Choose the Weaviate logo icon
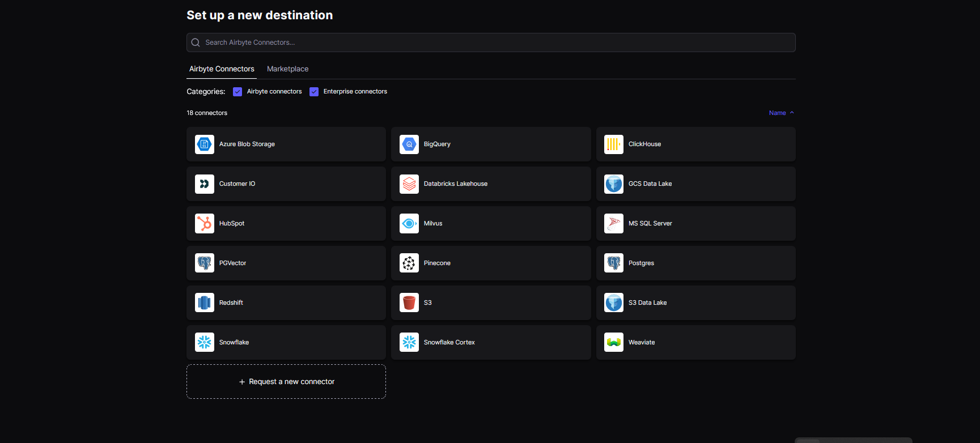Screen dimensions: 980x443 coord(613,343)
